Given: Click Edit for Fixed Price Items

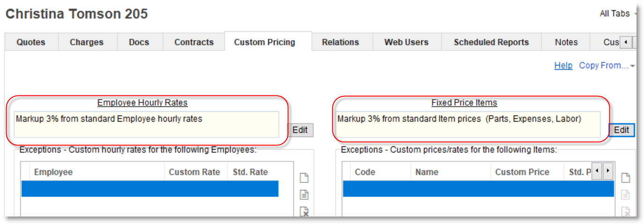Looking at the screenshot, I should [x=621, y=130].
